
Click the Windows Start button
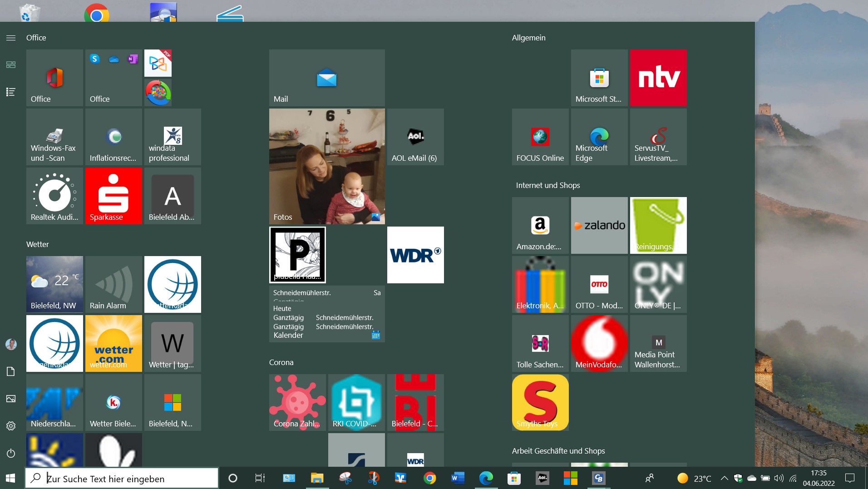coord(10,478)
